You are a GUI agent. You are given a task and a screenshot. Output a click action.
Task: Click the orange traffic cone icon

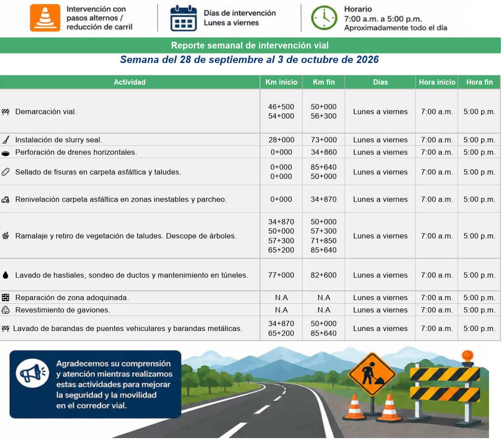point(45,18)
